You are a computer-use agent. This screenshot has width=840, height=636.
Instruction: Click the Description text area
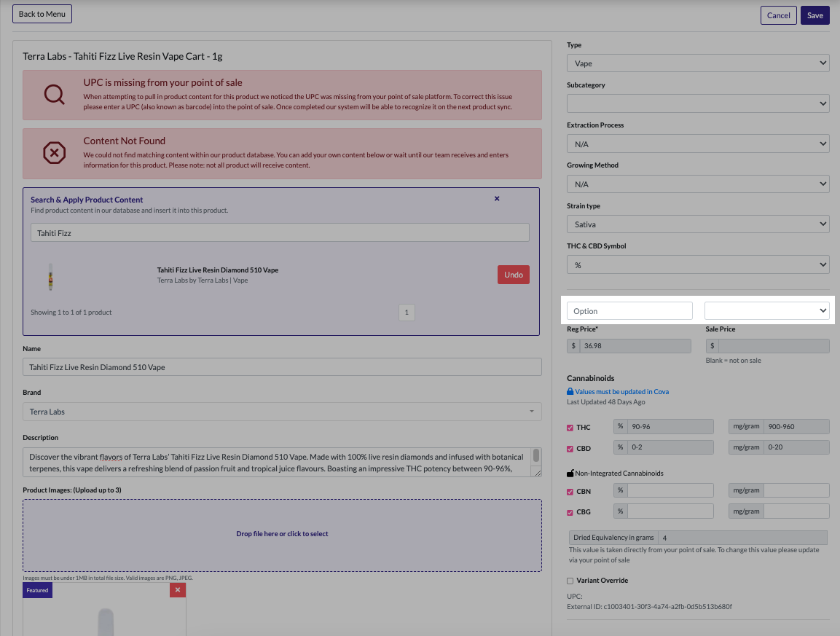pyautogui.click(x=276, y=463)
